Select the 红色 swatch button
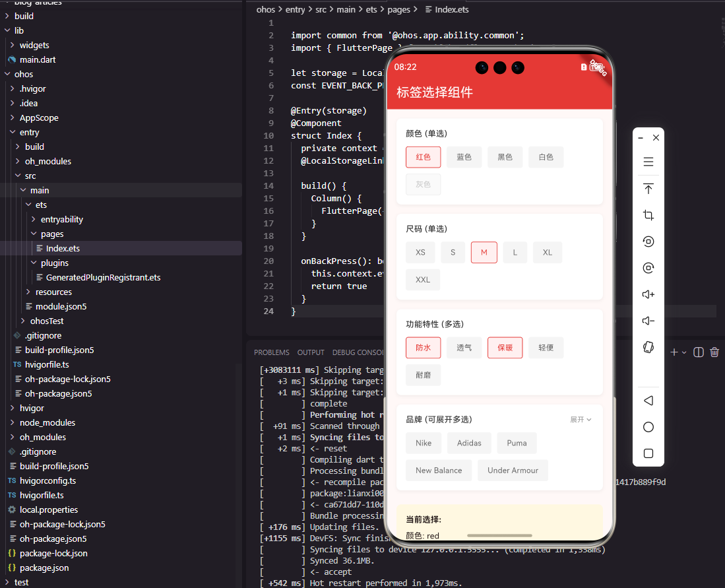 pos(423,157)
